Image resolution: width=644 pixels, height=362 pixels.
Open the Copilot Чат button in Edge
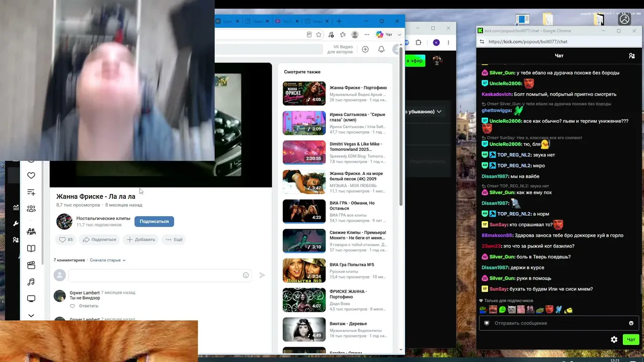point(384,35)
